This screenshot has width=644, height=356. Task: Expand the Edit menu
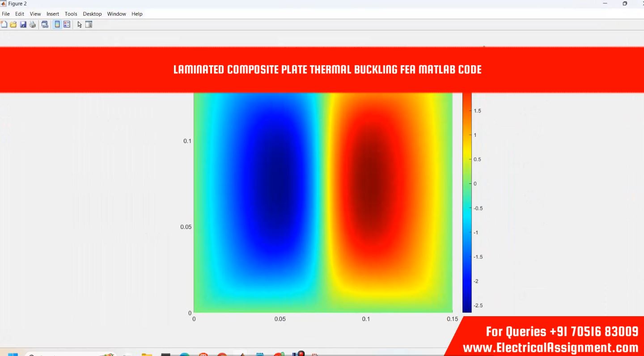tap(20, 14)
